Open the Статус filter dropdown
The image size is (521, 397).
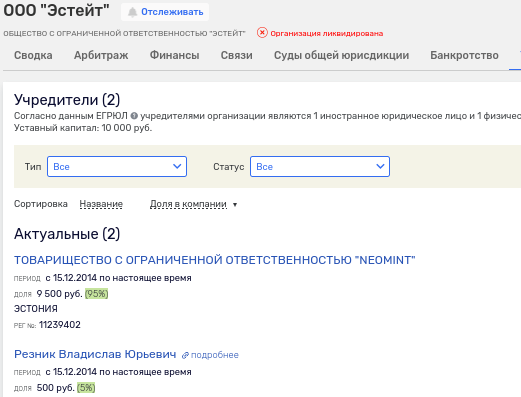tap(320, 166)
